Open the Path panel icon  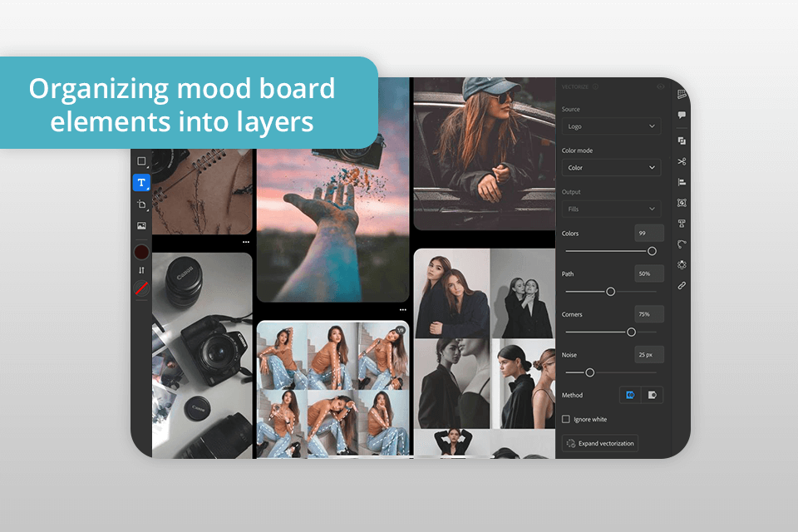(x=682, y=244)
